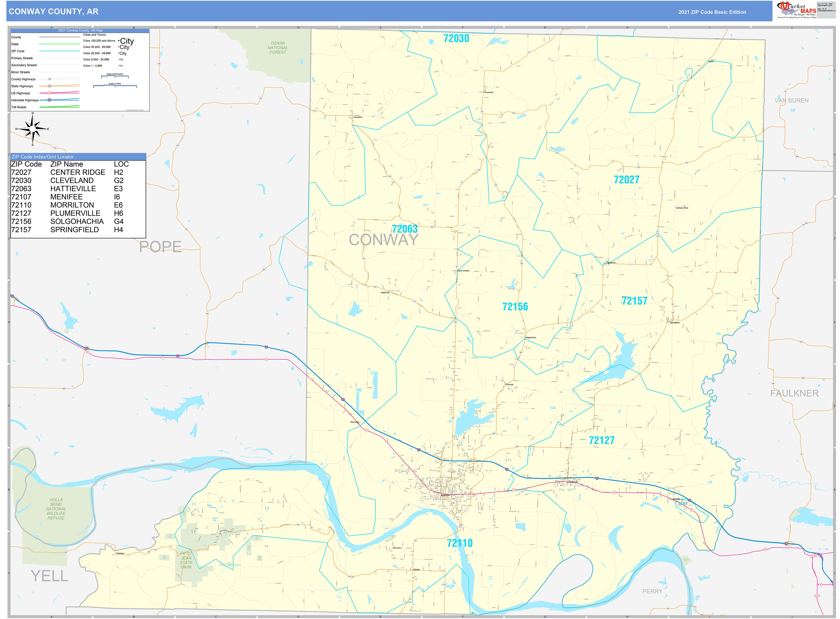
Task: Click the Ozark National Forest label
Action: click(x=278, y=48)
